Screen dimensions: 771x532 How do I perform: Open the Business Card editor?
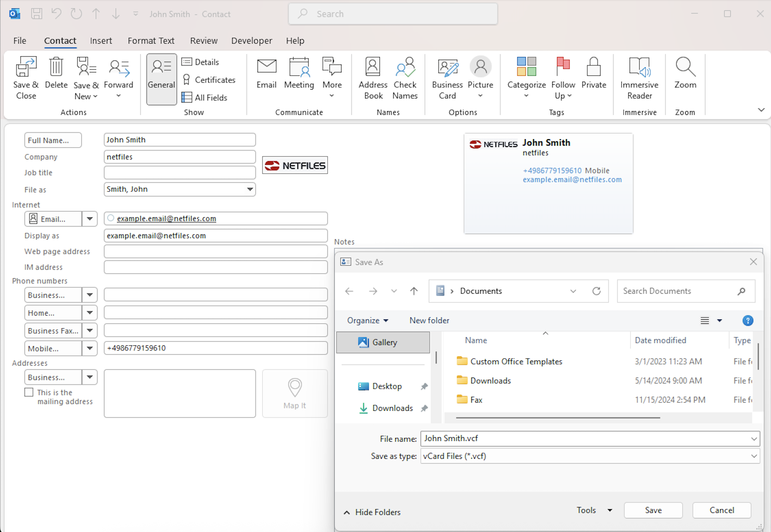pos(447,67)
